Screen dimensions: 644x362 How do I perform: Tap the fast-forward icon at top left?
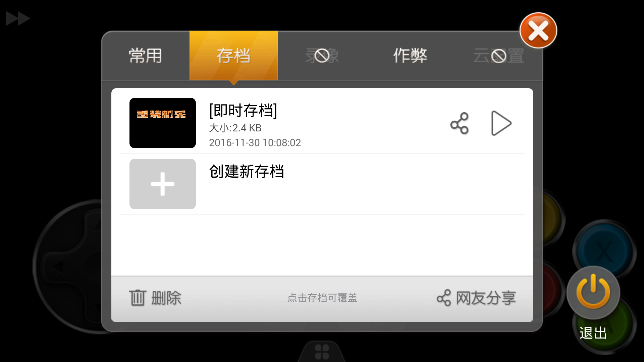tap(18, 18)
